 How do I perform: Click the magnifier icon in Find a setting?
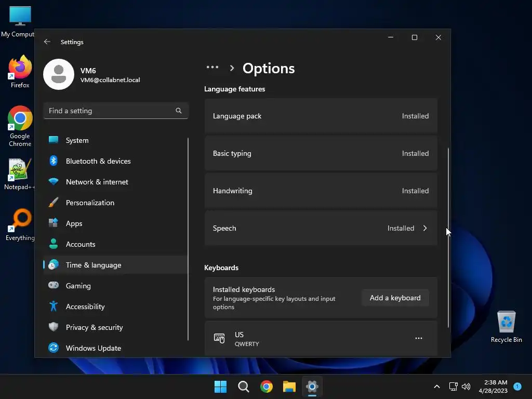(179, 111)
